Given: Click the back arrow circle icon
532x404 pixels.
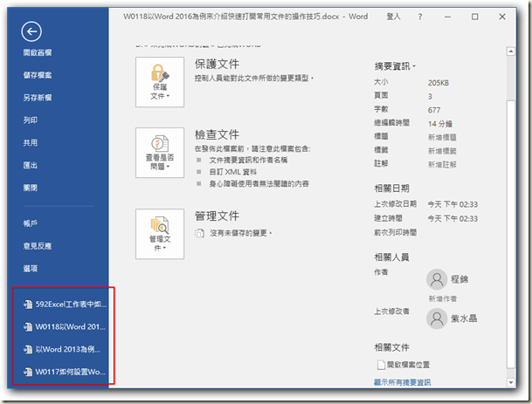Looking at the screenshot, I should [x=31, y=31].
